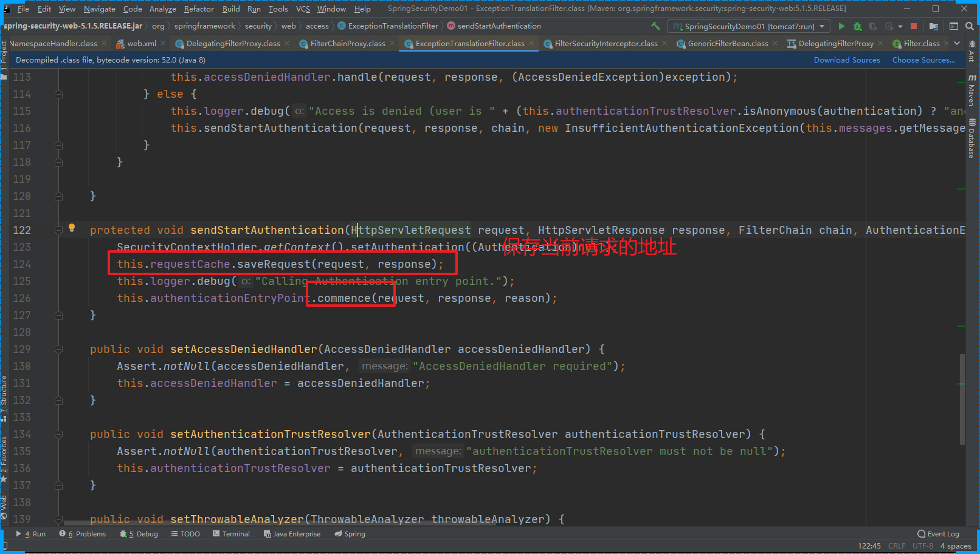Open the TODO tool window
The height and width of the screenshot is (554, 980).
185,534
